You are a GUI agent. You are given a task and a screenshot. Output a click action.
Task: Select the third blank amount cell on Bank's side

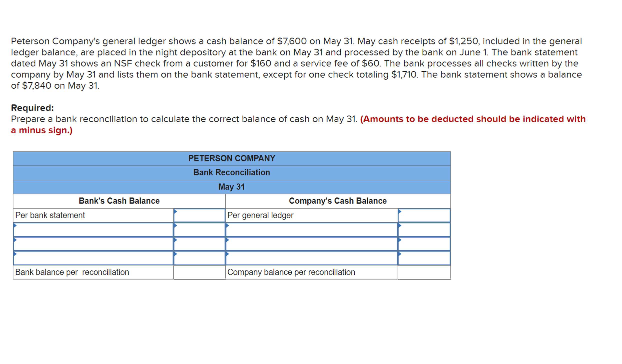[x=199, y=258]
